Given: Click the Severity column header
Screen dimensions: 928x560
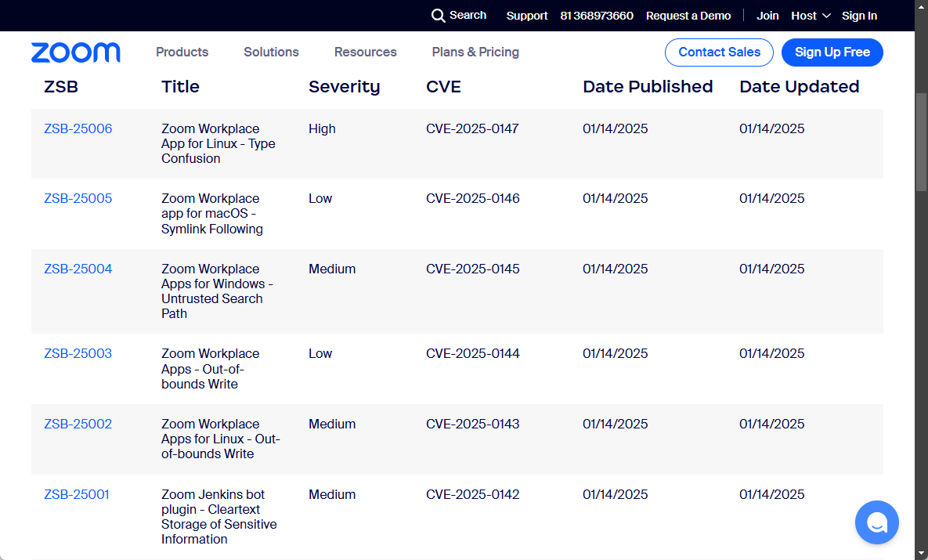Looking at the screenshot, I should point(345,87).
